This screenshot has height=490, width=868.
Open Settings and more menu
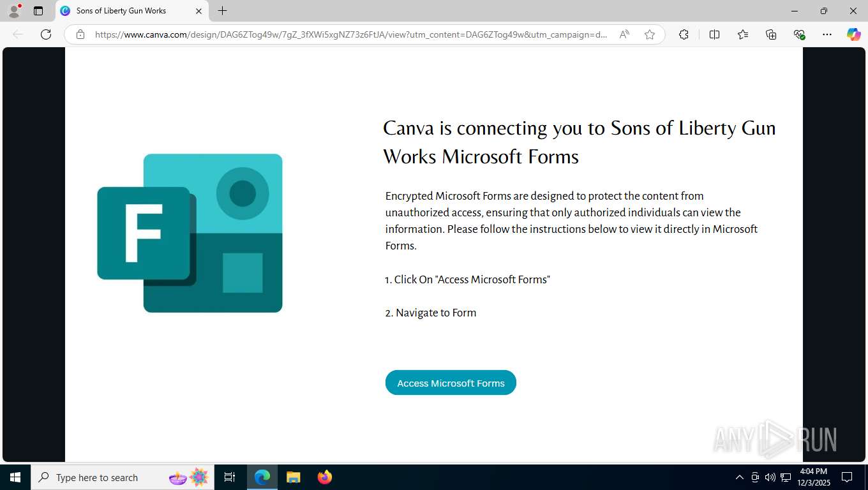click(x=827, y=34)
